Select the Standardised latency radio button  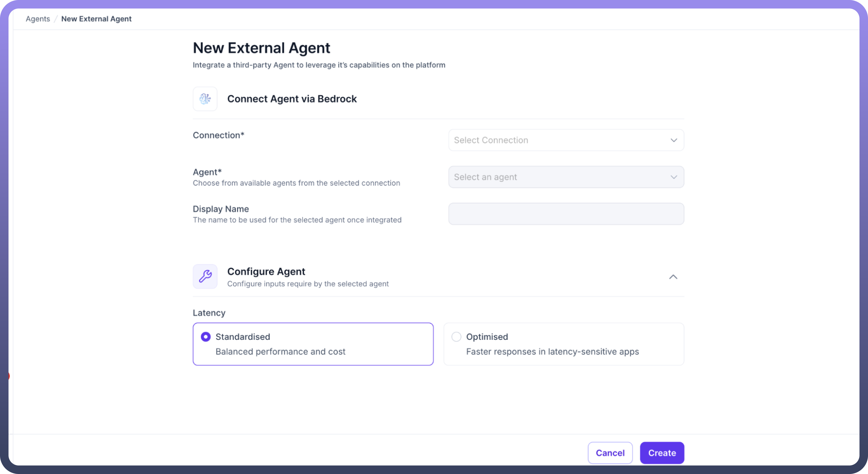(x=206, y=337)
